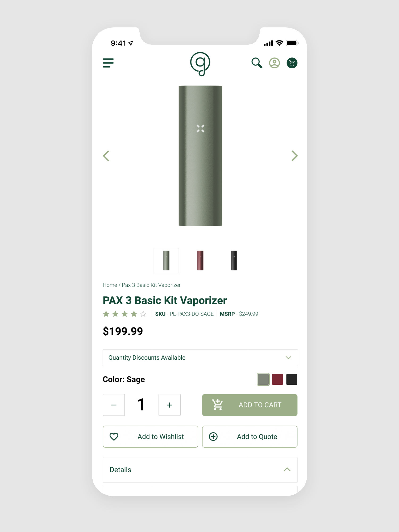The height and width of the screenshot is (532, 399).
Task: Expand Quantity Discounts Available dropdown
Action: (200, 358)
